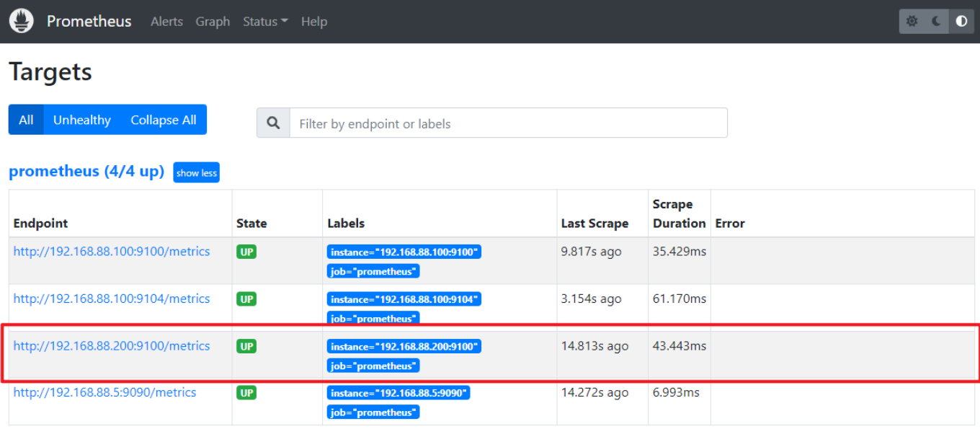980x429 pixels.
Task: Switch to light theme sun icon
Action: pyautogui.click(x=912, y=22)
